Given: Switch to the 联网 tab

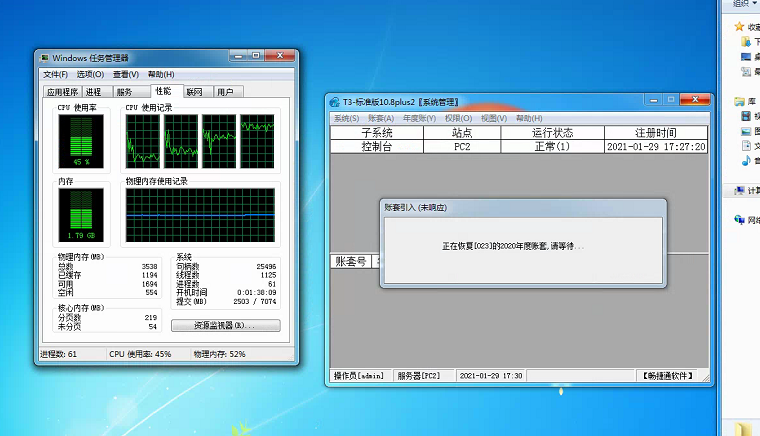Looking at the screenshot, I should (x=198, y=92).
